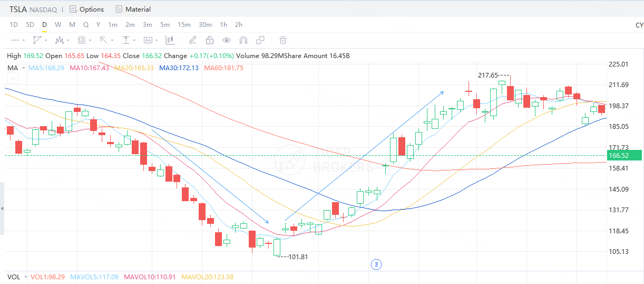Select the wave pattern drawing tool
Image resolution: width=644 pixels, height=284 pixels.
click(59, 40)
